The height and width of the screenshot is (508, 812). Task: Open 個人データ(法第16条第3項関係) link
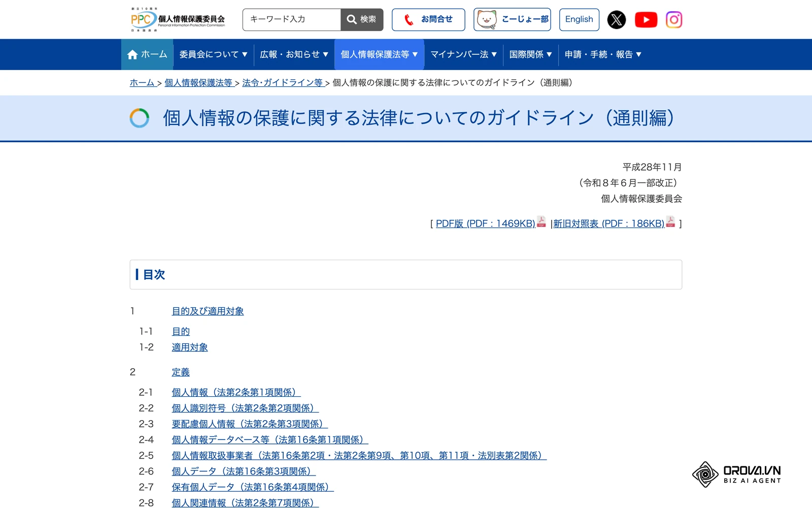[x=244, y=471]
